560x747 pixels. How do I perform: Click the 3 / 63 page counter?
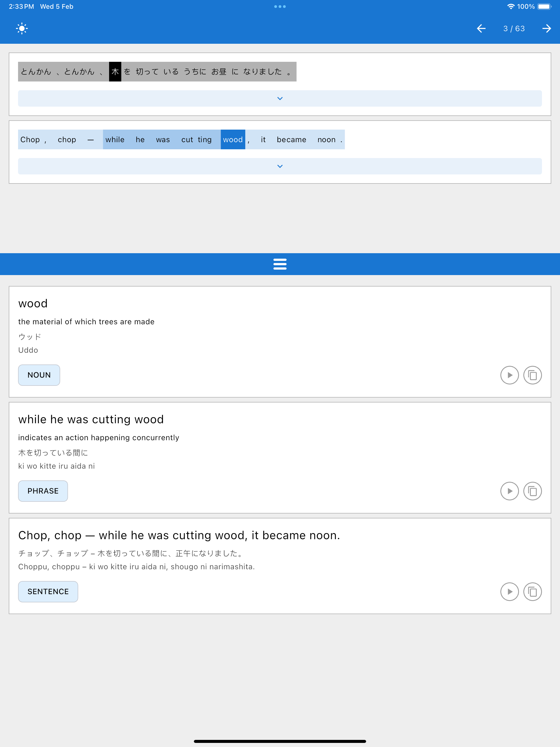point(514,28)
